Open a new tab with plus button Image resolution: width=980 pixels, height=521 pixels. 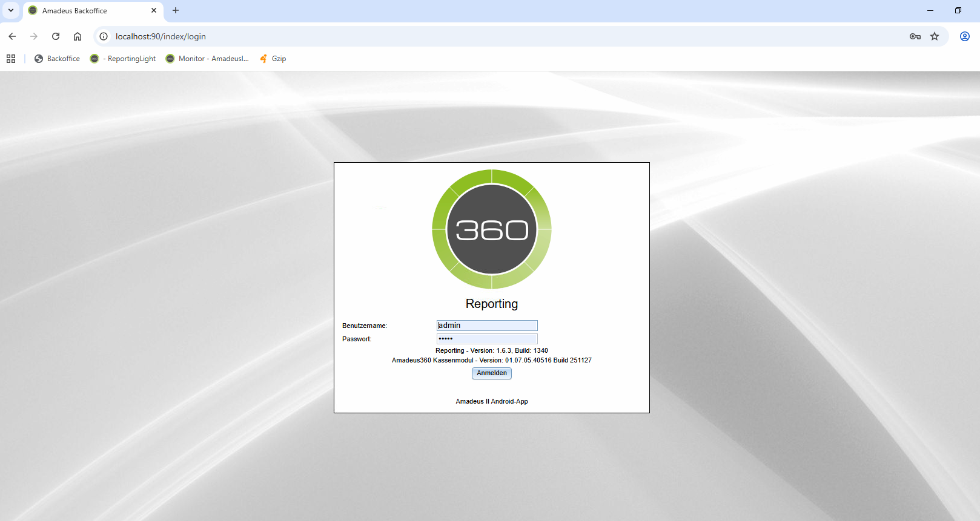click(x=176, y=10)
